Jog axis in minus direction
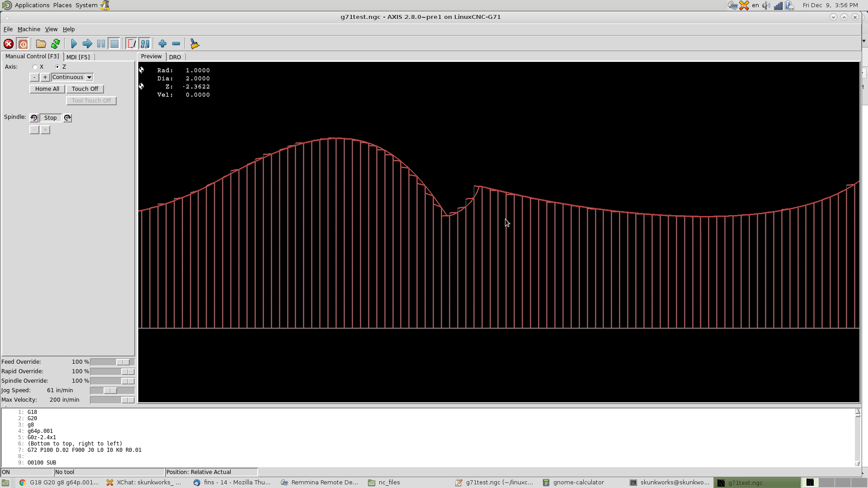 pyautogui.click(x=34, y=77)
